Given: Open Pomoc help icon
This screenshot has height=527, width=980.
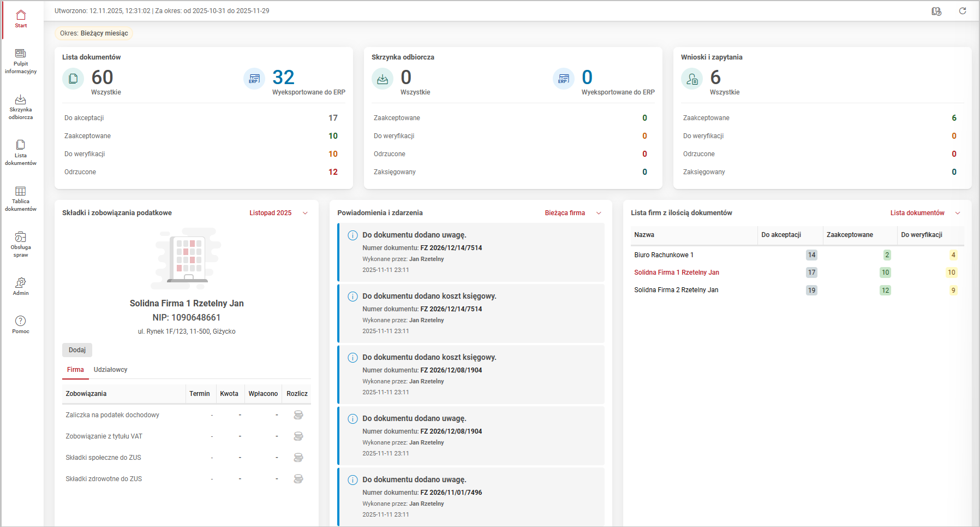Looking at the screenshot, I should coord(21,324).
